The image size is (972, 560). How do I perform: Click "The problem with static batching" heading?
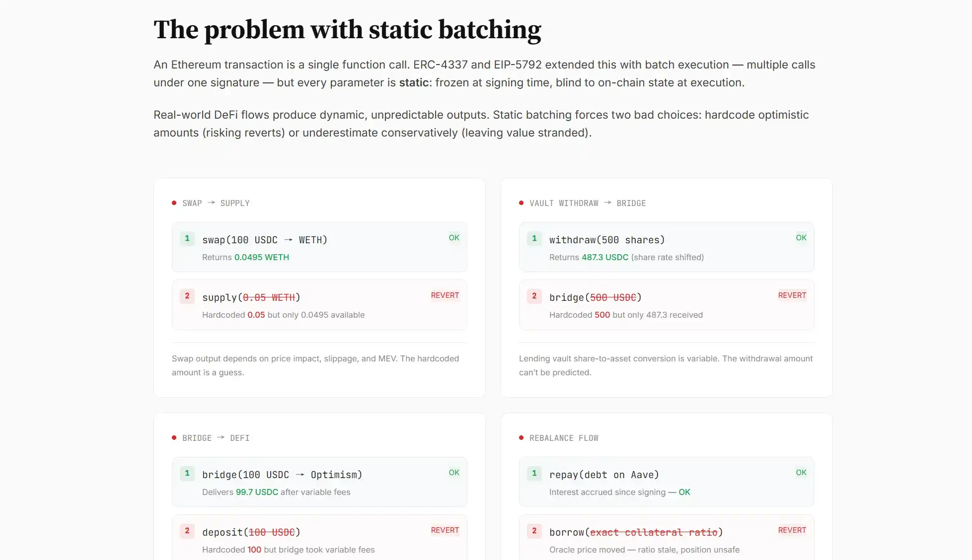pos(347,30)
